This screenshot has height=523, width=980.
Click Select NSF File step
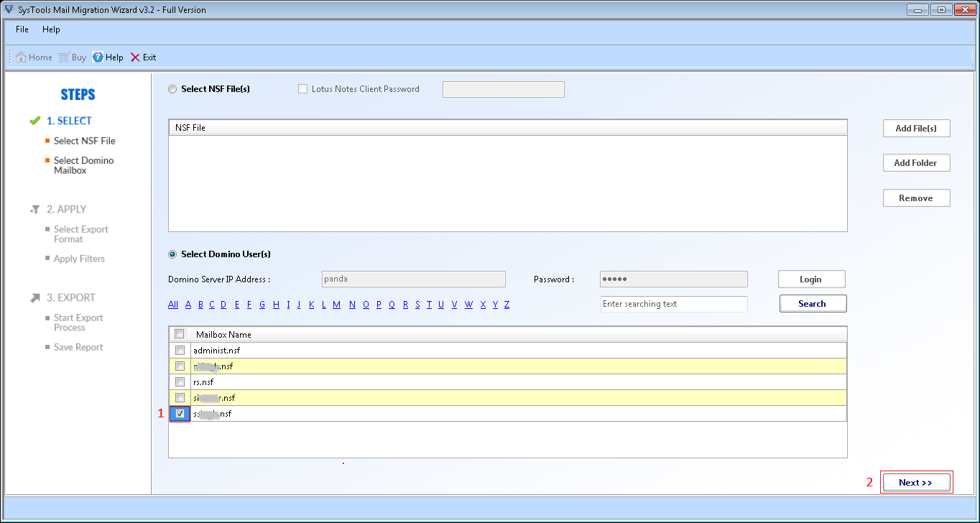85,141
